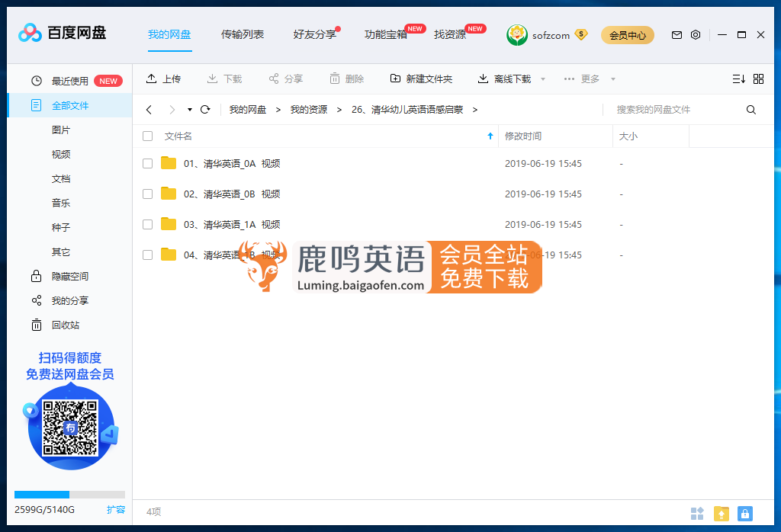Screen dimensions: 781x532
Task: Go forward with the right arrow
Action: [172, 110]
